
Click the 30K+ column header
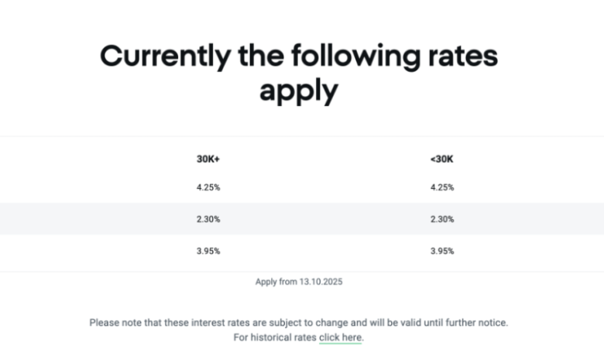[x=208, y=159]
